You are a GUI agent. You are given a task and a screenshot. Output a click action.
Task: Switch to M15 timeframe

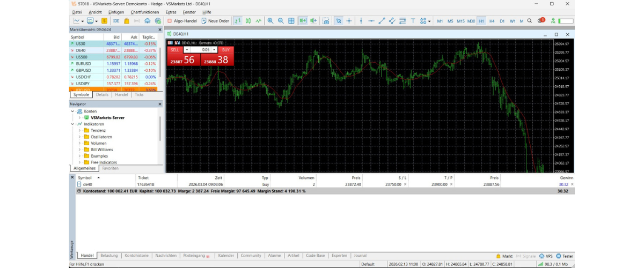(460, 21)
